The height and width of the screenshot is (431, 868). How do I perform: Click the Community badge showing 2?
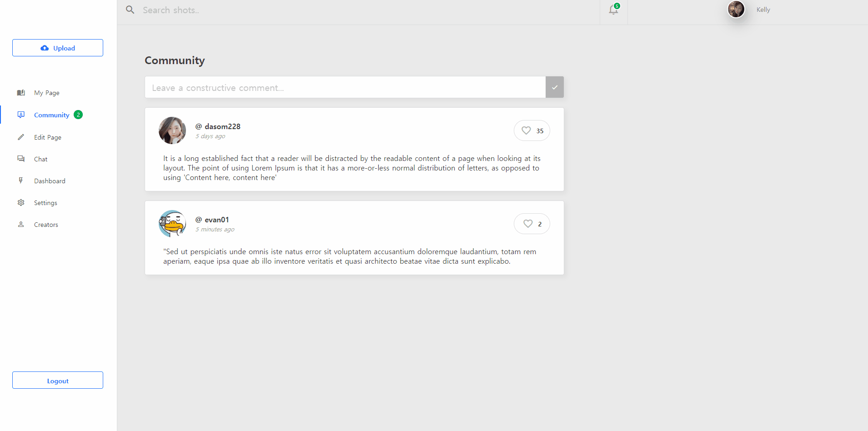click(78, 115)
